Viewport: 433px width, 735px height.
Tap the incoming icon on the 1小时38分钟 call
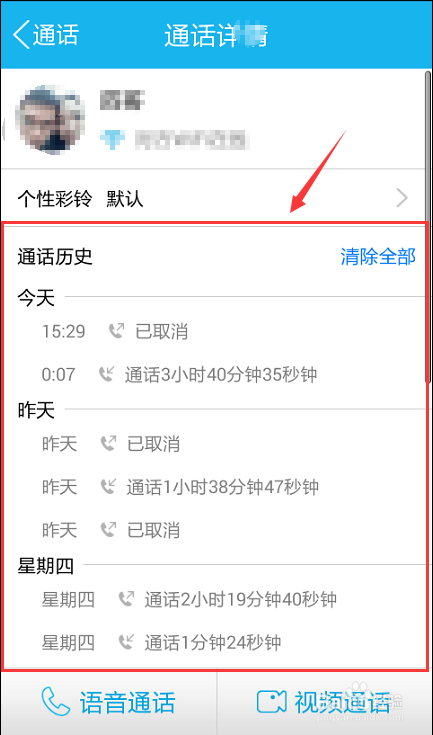[108, 487]
